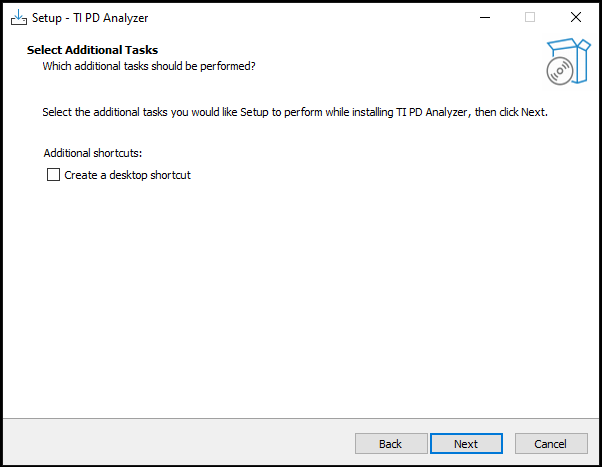Close the TI PD Analyzer Setup window

tap(576, 17)
